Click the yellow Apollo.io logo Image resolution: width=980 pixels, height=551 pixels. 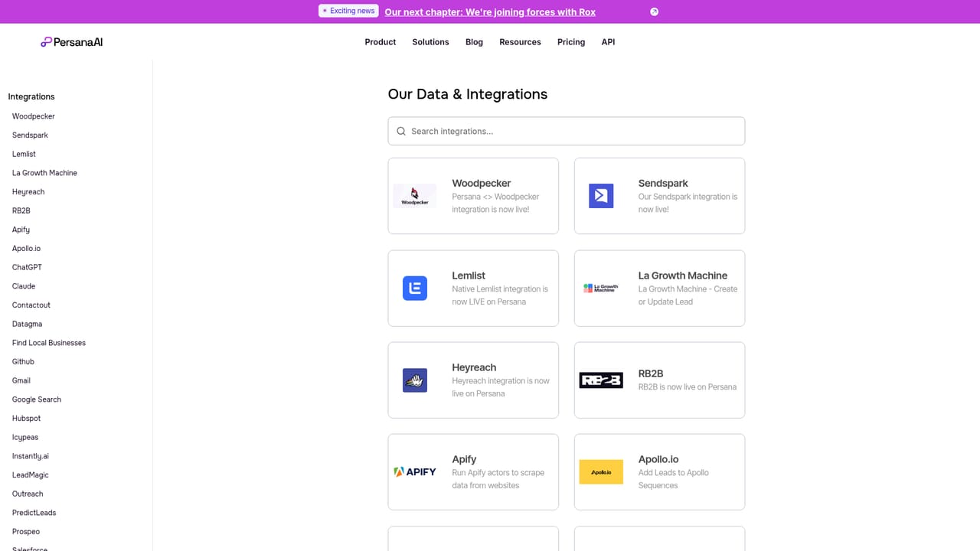coord(601,471)
